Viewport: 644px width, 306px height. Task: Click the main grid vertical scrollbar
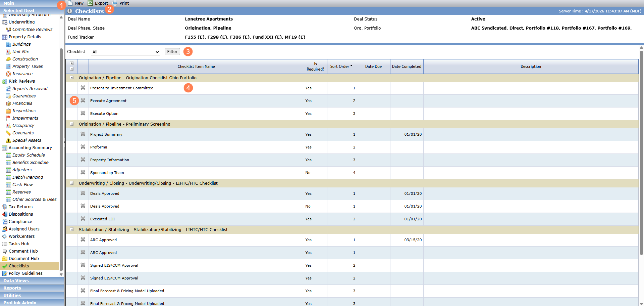coord(641,153)
